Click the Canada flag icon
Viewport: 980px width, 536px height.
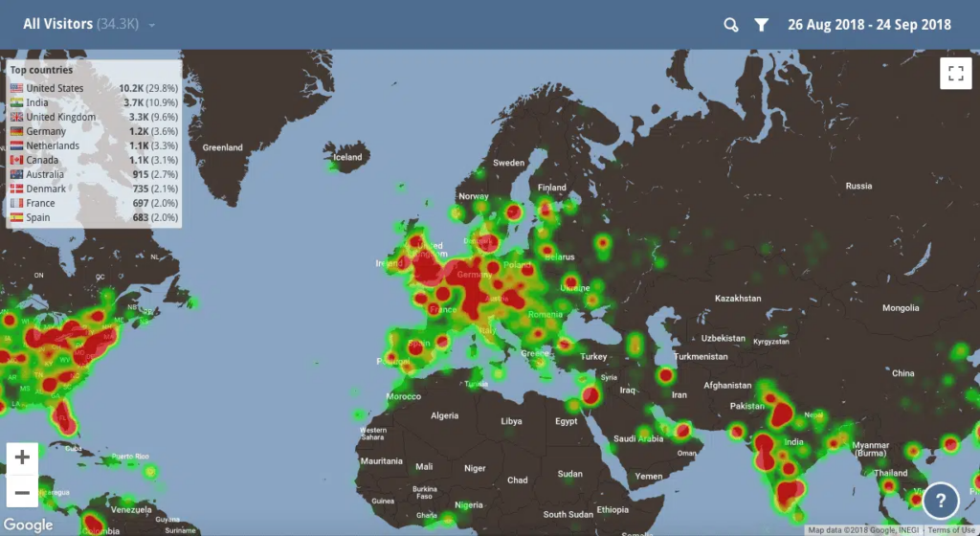(x=16, y=160)
